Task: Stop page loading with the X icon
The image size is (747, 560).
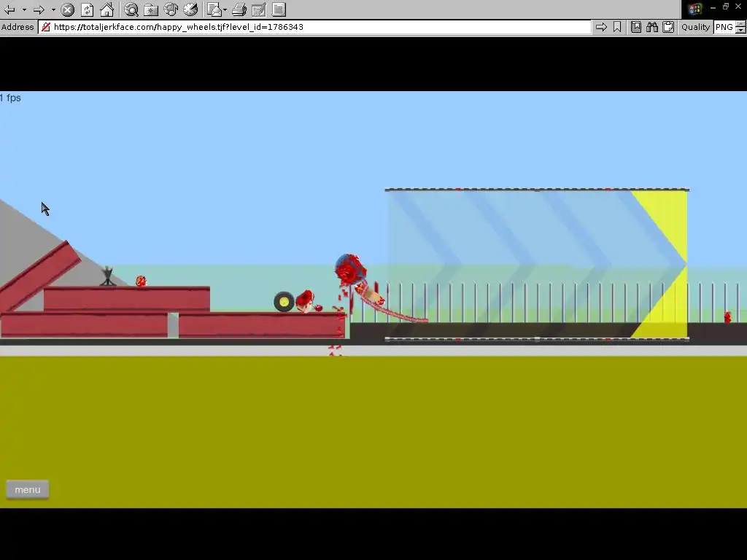Action: click(x=68, y=9)
